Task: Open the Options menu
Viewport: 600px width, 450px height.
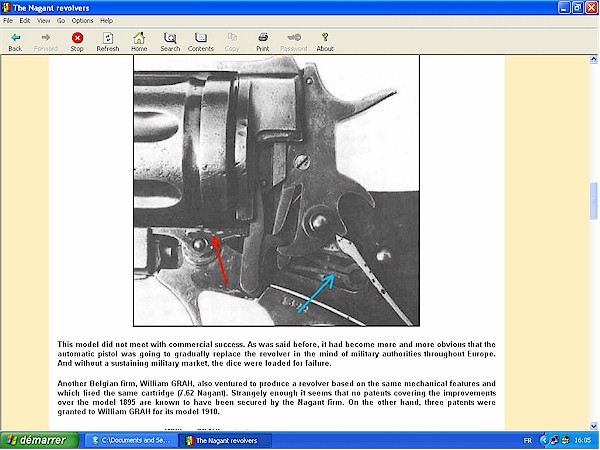Action: click(x=82, y=21)
